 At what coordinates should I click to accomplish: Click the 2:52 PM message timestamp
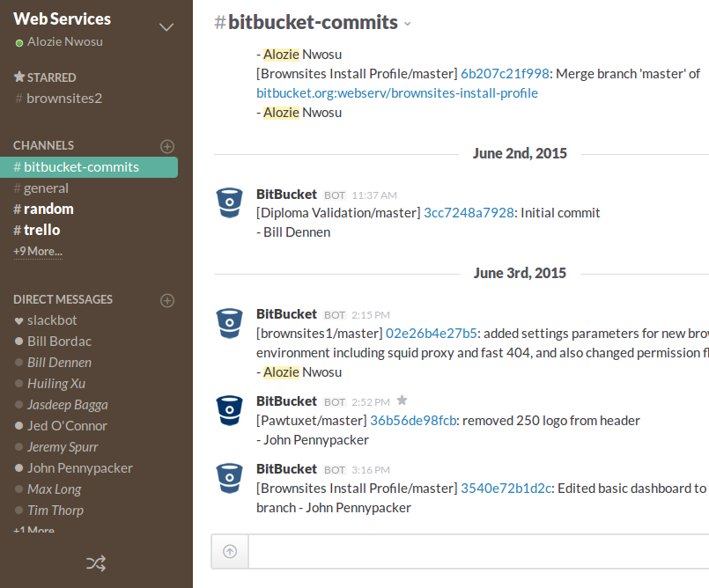(x=371, y=402)
